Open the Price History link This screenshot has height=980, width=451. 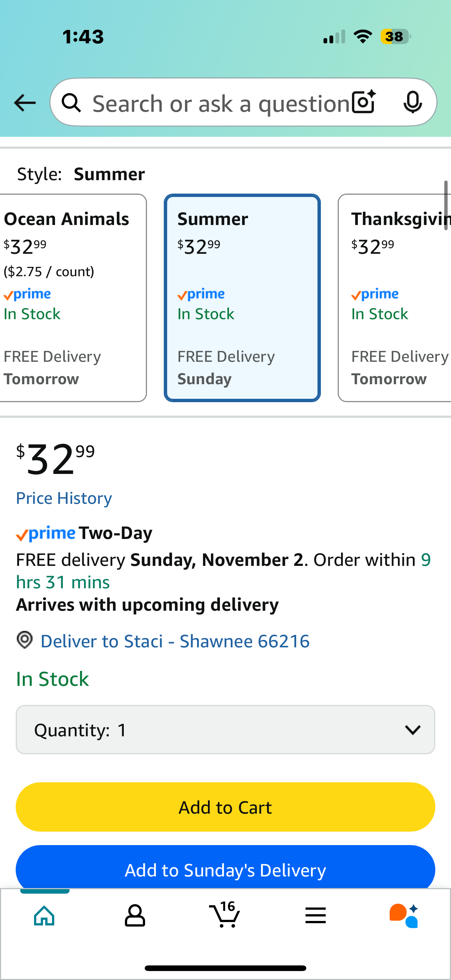[x=64, y=498]
